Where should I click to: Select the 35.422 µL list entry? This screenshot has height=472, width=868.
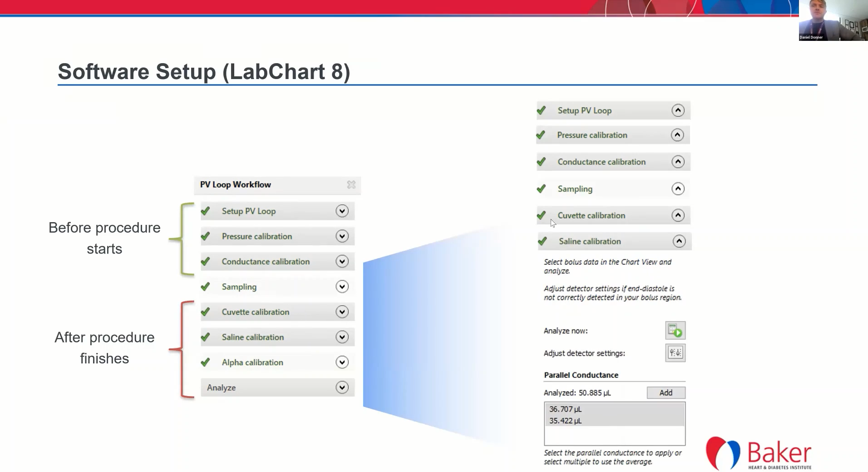pyautogui.click(x=565, y=421)
